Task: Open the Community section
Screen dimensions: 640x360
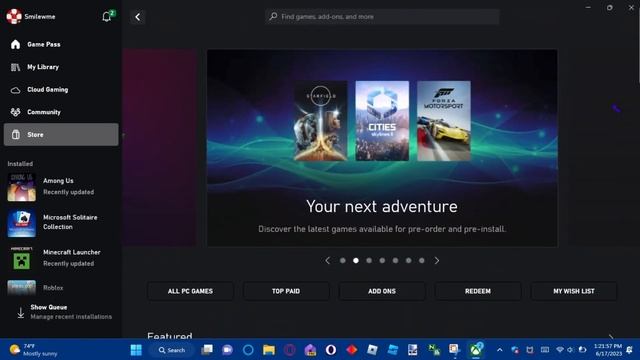Action: (61, 112)
